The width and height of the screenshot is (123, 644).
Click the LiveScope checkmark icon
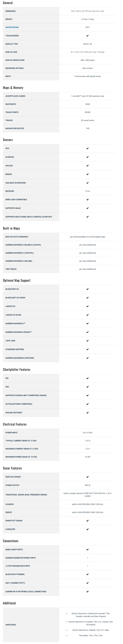[x=87, y=529]
